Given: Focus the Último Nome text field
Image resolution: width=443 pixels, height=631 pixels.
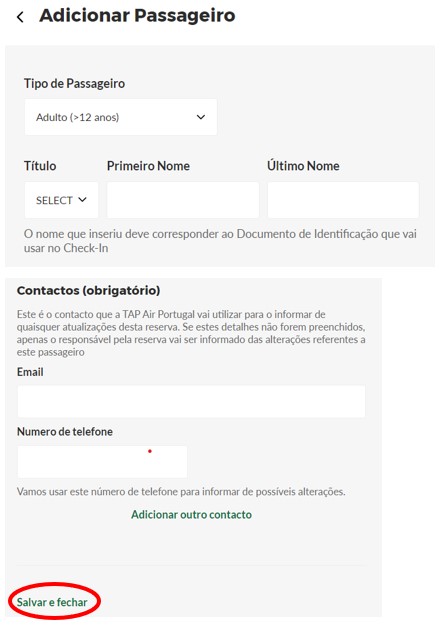Looking at the screenshot, I should click(343, 200).
